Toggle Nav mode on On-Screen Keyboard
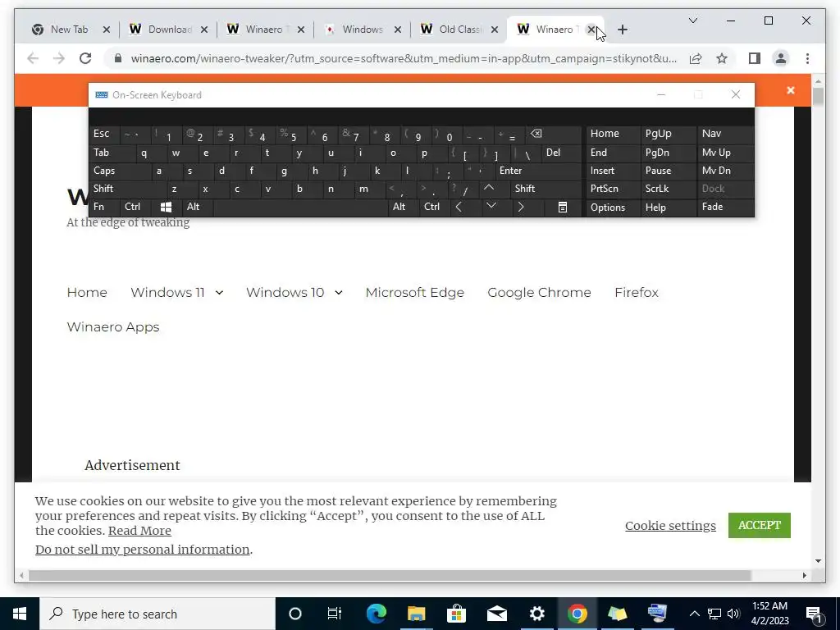 click(x=725, y=134)
